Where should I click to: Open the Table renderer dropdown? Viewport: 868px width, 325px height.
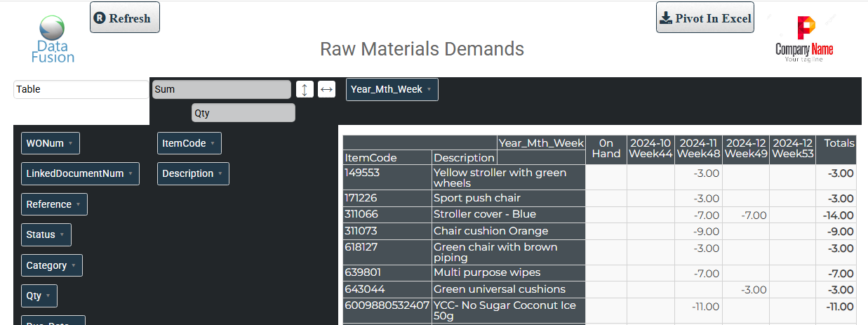click(x=81, y=89)
